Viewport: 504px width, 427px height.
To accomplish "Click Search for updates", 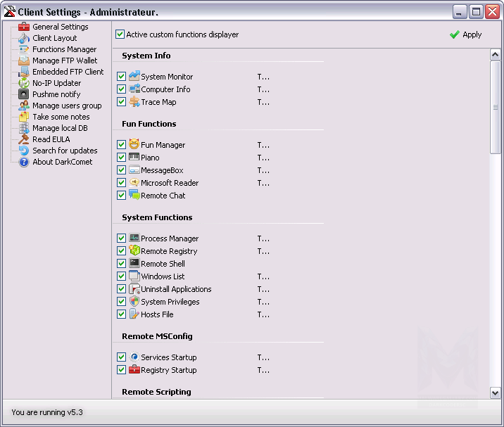I will click(65, 151).
